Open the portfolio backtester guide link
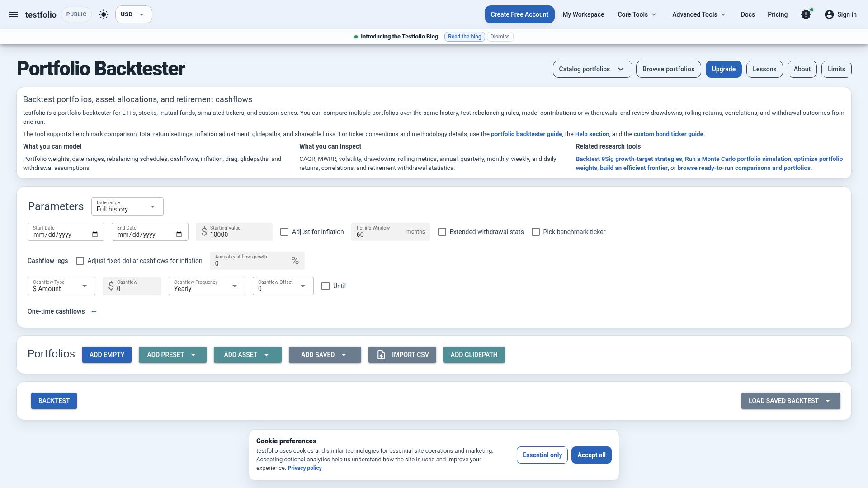Screen dimensions: 868x488 526,134
